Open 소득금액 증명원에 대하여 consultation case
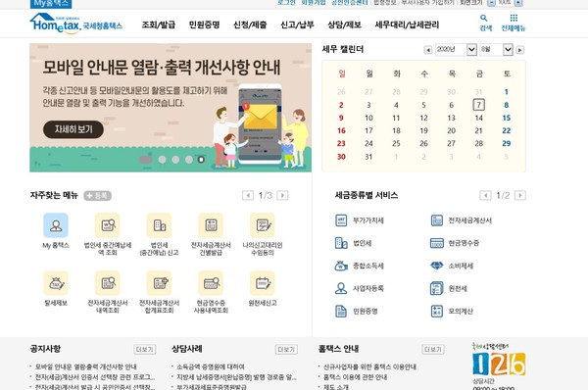Image resolution: width=588 pixels, height=390 pixels. pyautogui.click(x=211, y=366)
